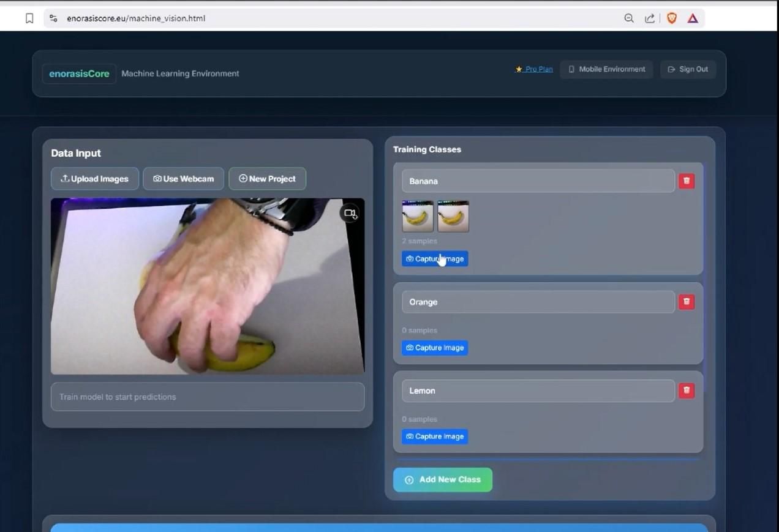Image resolution: width=779 pixels, height=532 pixels.
Task: Edit the Orange class name field
Action: [x=538, y=302]
